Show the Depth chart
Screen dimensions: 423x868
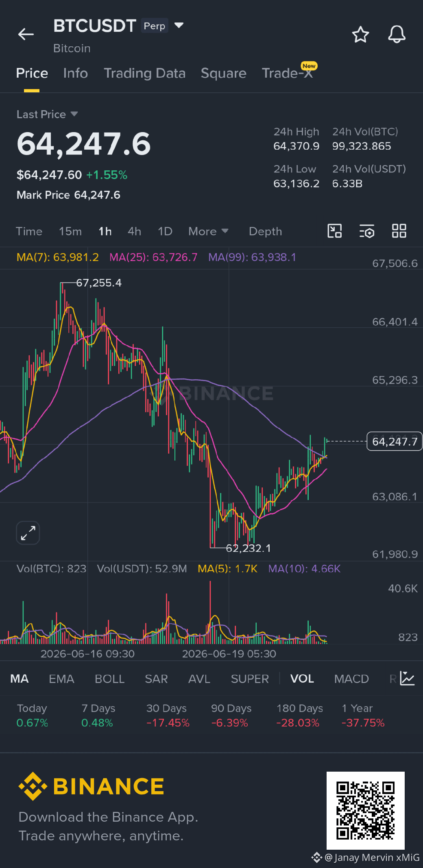[x=266, y=231]
